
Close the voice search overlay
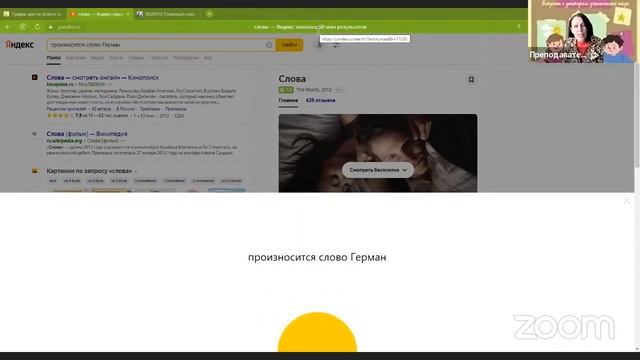(x=627, y=200)
